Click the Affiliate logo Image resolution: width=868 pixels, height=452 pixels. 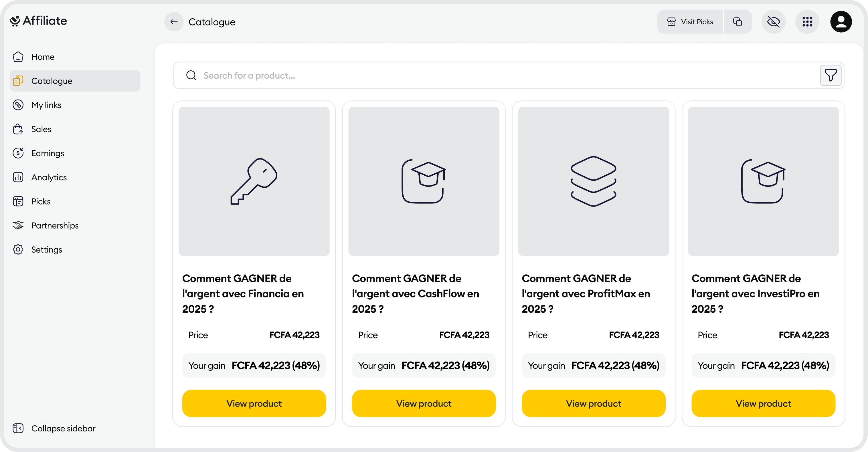click(x=38, y=21)
